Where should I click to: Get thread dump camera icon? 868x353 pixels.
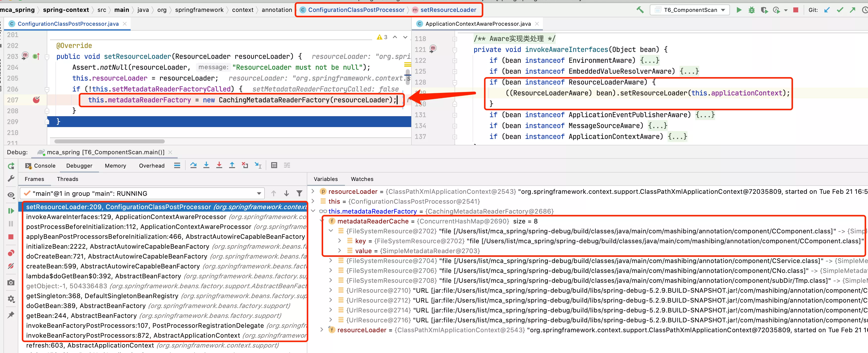point(11,282)
